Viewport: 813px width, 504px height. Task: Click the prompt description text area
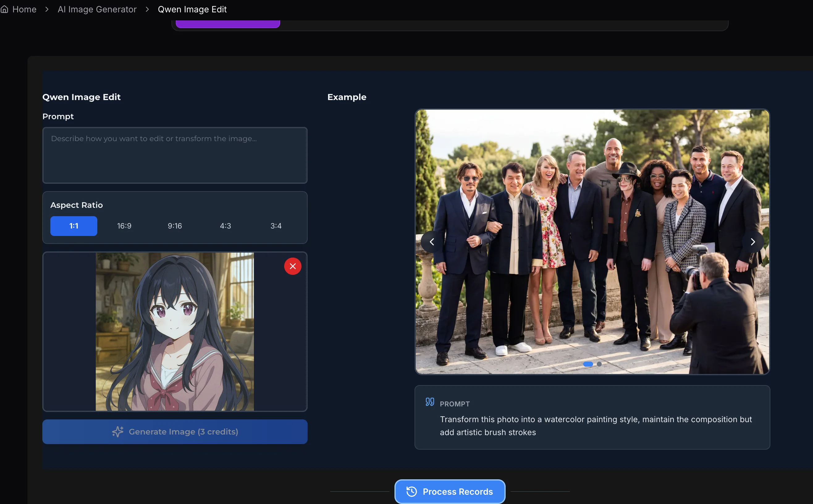click(x=175, y=155)
